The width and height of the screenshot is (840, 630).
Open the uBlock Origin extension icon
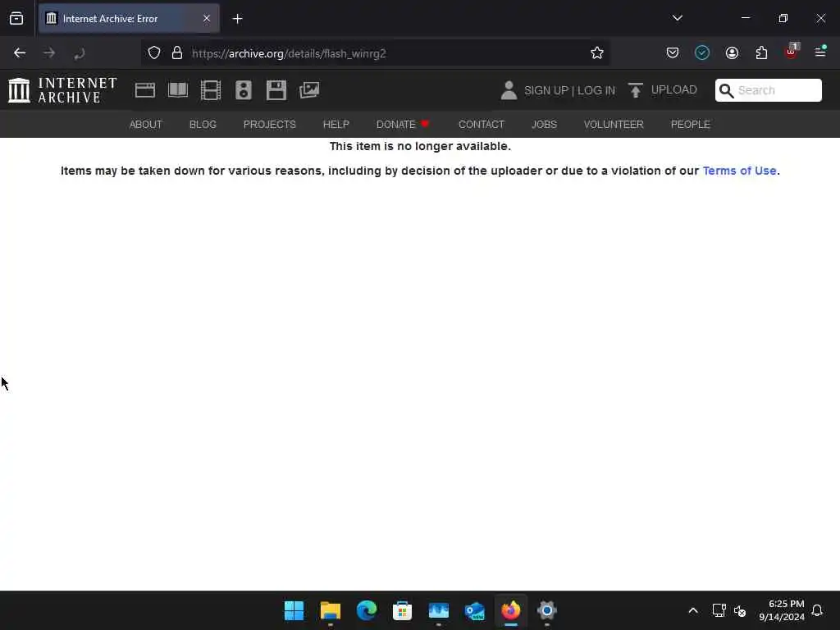(792, 52)
